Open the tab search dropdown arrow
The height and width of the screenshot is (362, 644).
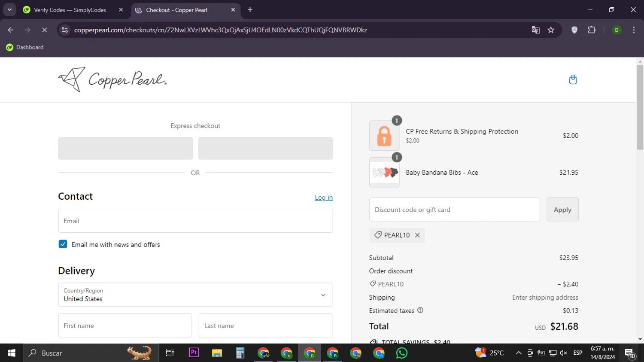coord(9,10)
